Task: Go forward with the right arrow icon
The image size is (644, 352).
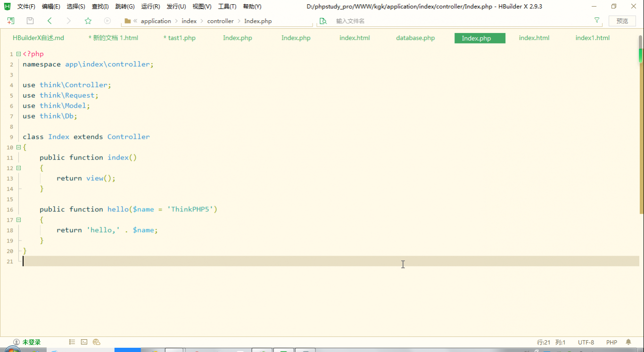Action: (x=69, y=21)
